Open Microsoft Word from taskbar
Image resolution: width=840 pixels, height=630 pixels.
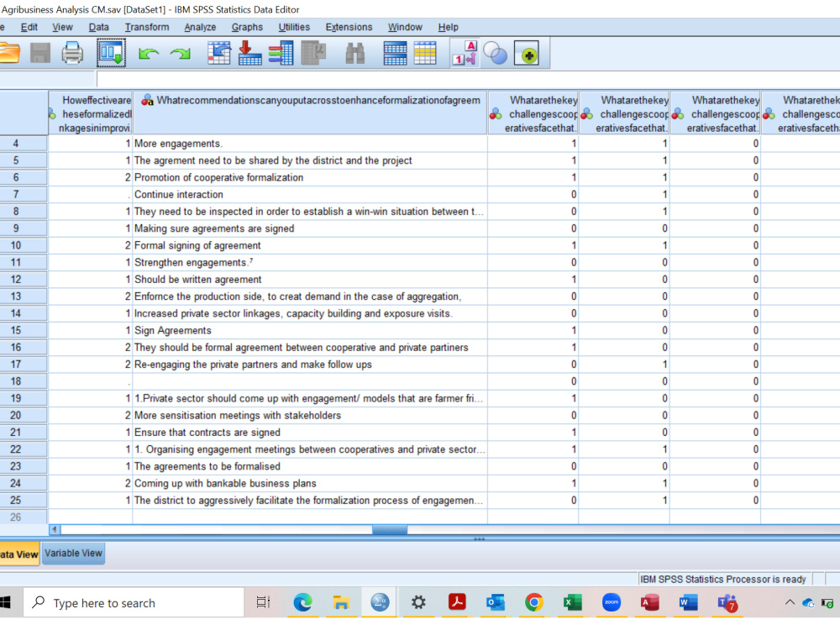(688, 602)
